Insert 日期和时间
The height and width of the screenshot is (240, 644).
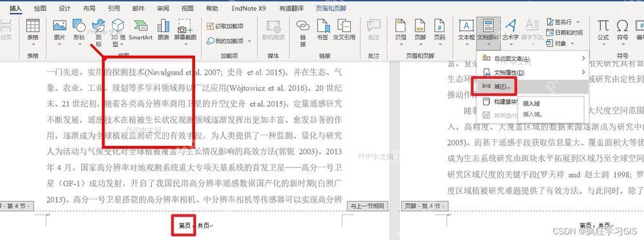point(565,32)
